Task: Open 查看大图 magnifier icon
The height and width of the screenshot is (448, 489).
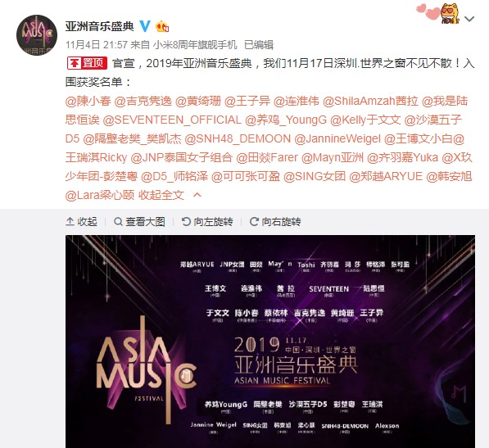Action: point(118,222)
